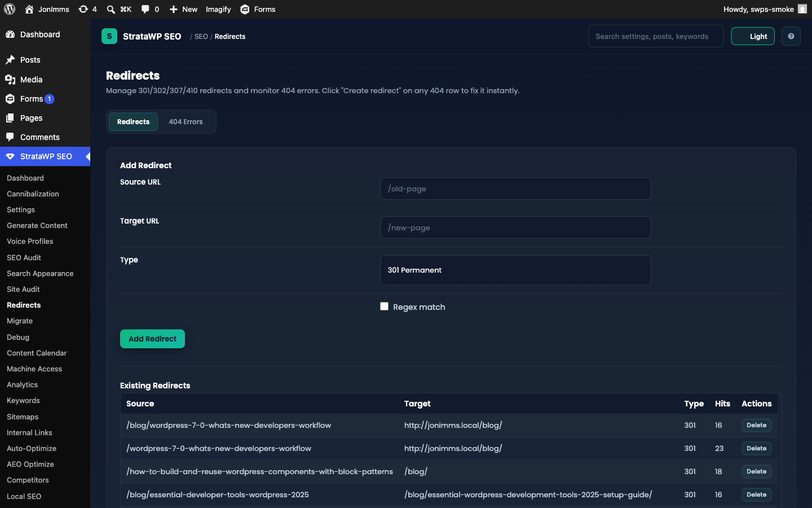The height and width of the screenshot is (508, 812).
Task: Click the green S StrataWP logo
Action: tap(109, 36)
